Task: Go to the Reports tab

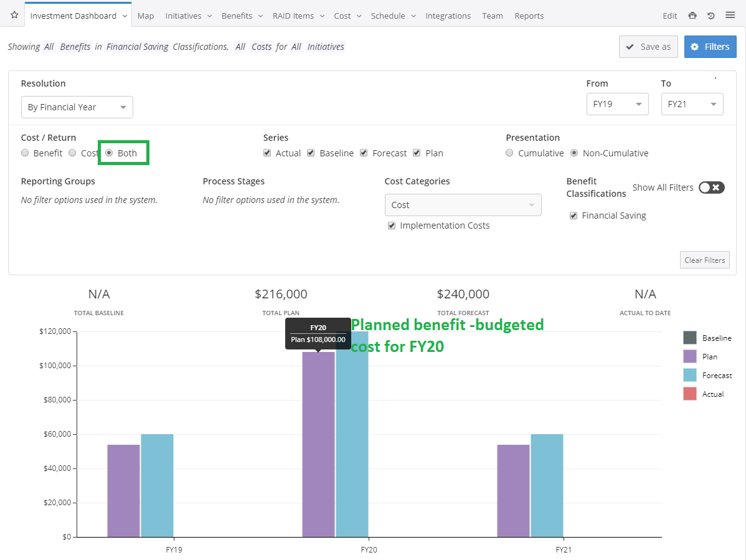Action: [529, 16]
